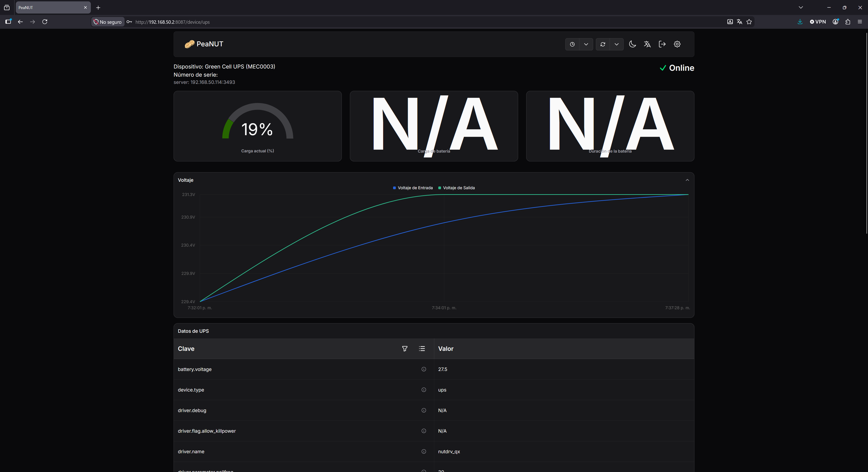Go forward in browser history
This screenshot has height=472, width=868.
(32, 22)
